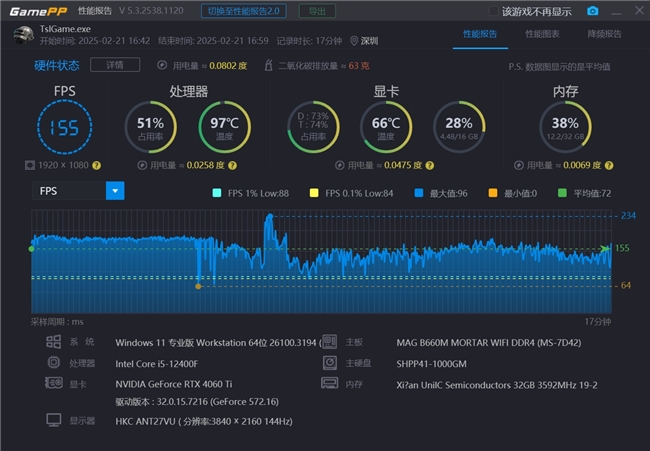This screenshot has width=650, height=451.
Task: Click the CPU chip icon beside 处理器 row
Action: tap(53, 363)
